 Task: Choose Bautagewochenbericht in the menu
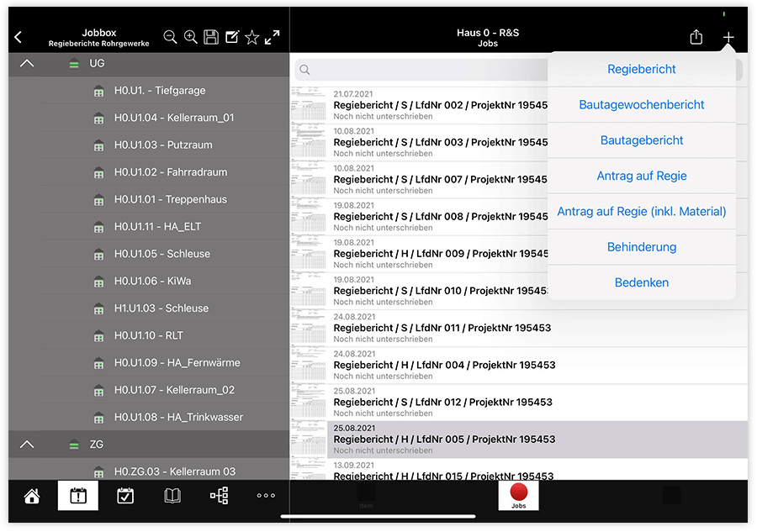[642, 105]
